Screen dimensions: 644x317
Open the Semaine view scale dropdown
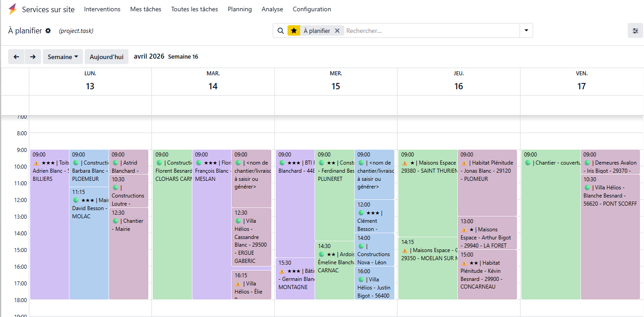(x=63, y=57)
